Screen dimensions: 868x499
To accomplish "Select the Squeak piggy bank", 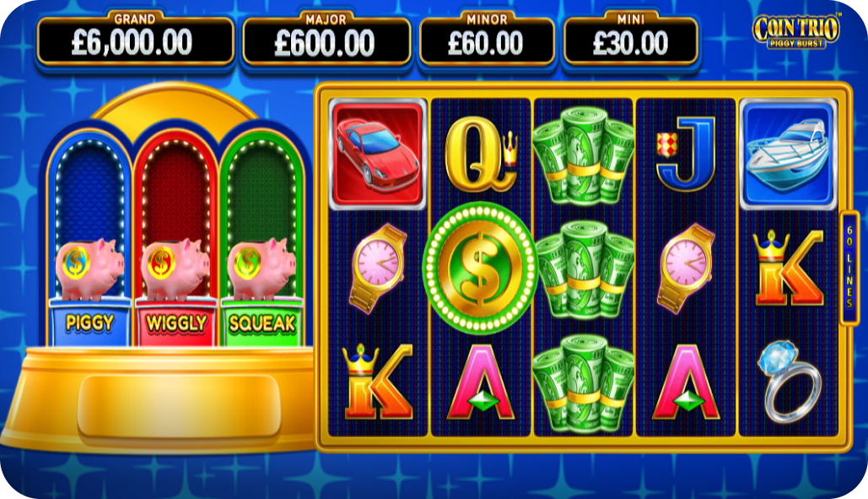I will point(261,268).
